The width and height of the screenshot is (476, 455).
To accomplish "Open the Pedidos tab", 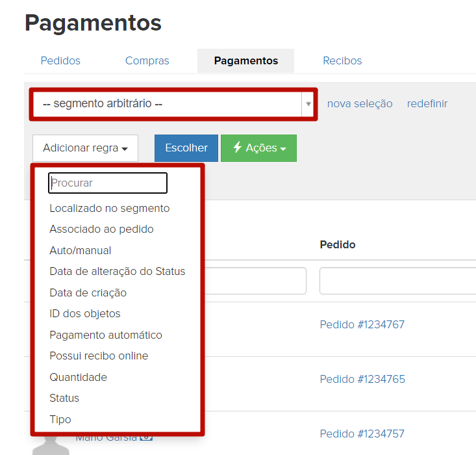I will (60, 60).
